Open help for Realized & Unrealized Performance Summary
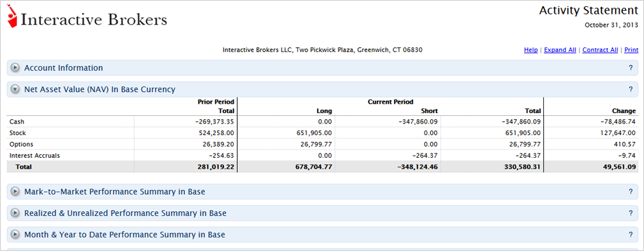Image resolution: width=644 pixels, height=251 pixels. click(630, 213)
